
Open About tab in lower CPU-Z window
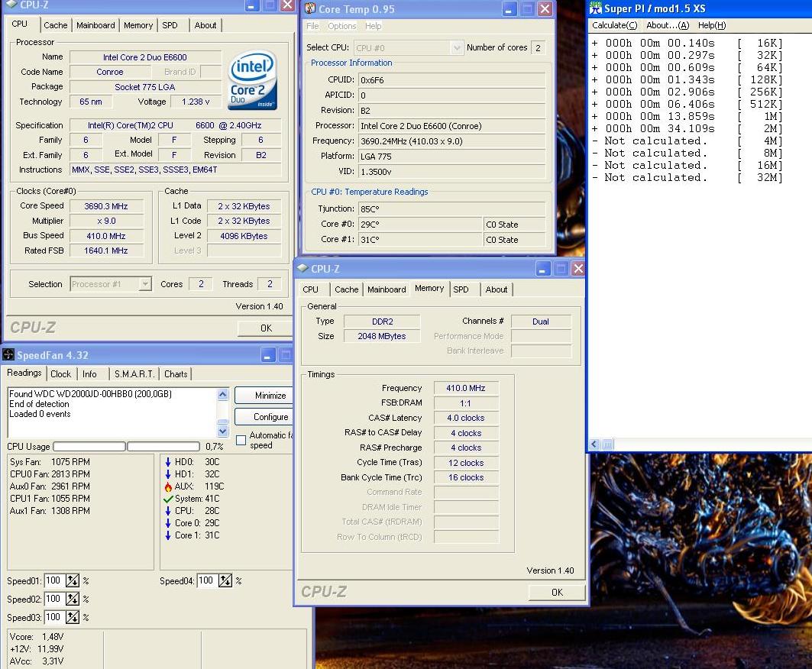[x=496, y=289]
